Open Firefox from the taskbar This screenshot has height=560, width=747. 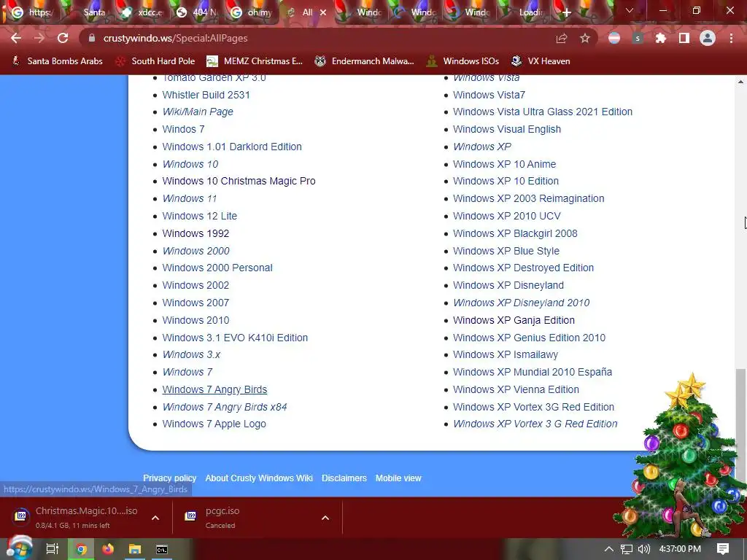(108, 549)
